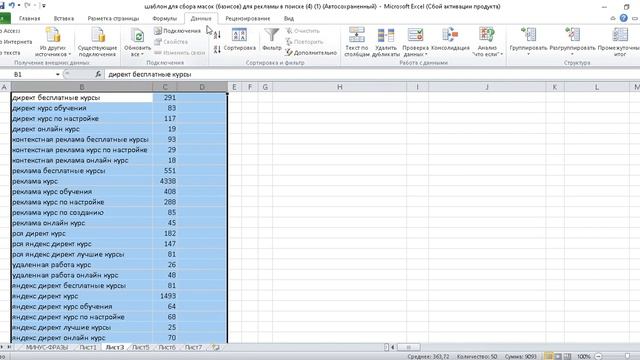Screen dimensions: 640x360
Task: Sort ascending with the A-Z icon
Action: pyautogui.click(x=217, y=35)
